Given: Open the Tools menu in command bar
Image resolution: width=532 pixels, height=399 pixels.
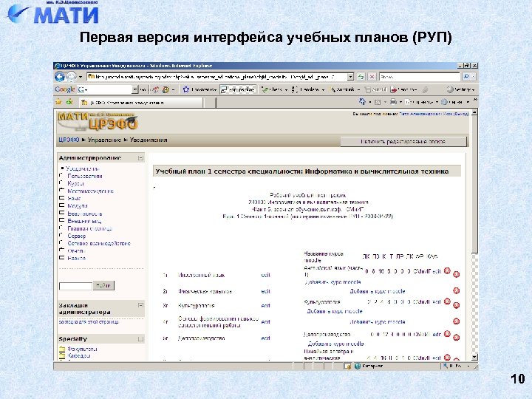Looking at the screenshot, I should coord(455,102).
